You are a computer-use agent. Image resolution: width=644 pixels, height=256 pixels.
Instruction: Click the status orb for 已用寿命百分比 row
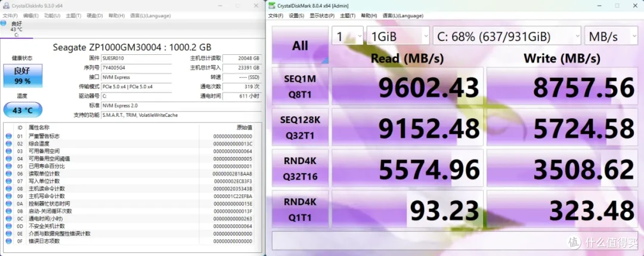[x=8, y=166]
